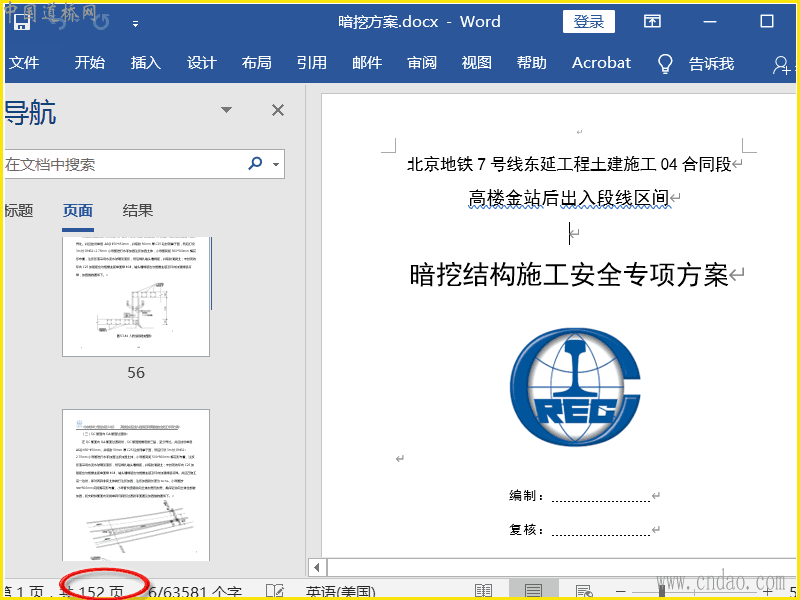The image size is (800, 600).
Task: Click the 登录 sign-in button
Action: (588, 21)
